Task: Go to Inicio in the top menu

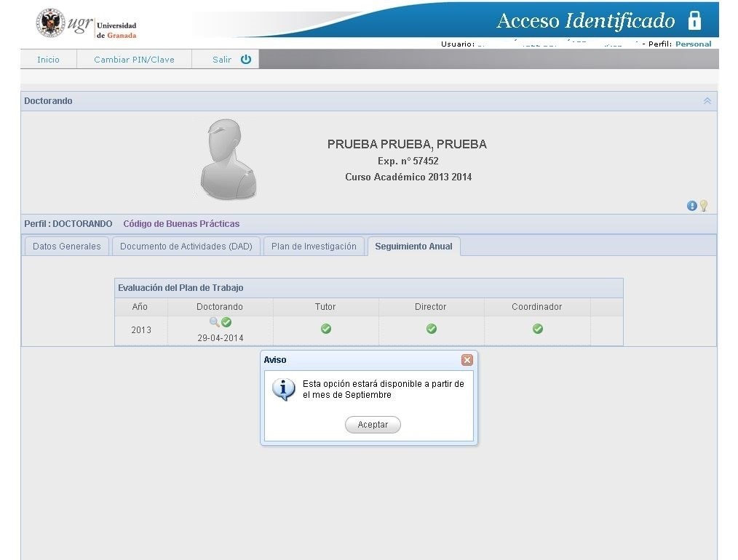Action: pos(48,60)
